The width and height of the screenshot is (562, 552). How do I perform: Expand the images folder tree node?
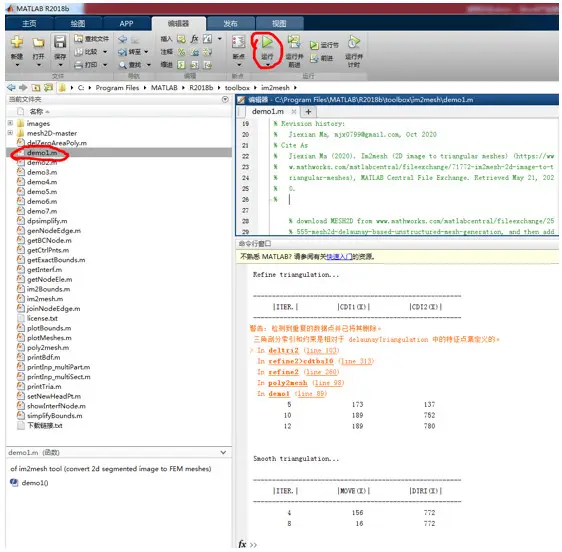[10, 123]
